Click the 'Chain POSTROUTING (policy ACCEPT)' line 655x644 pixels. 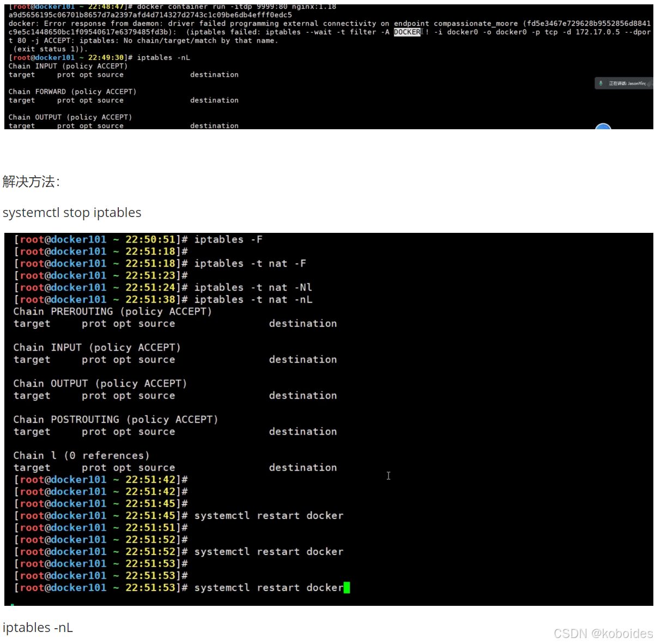(116, 419)
